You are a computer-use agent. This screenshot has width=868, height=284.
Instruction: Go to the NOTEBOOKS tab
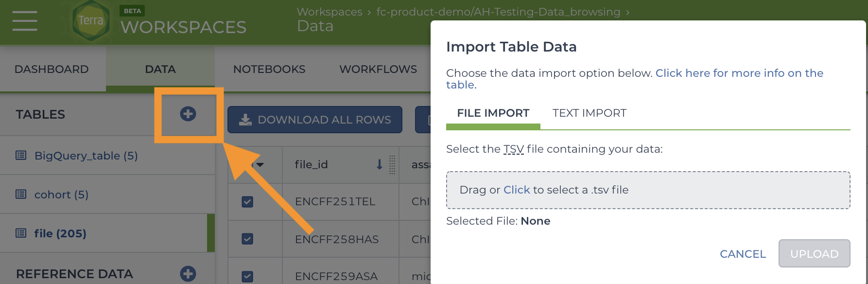(x=269, y=69)
